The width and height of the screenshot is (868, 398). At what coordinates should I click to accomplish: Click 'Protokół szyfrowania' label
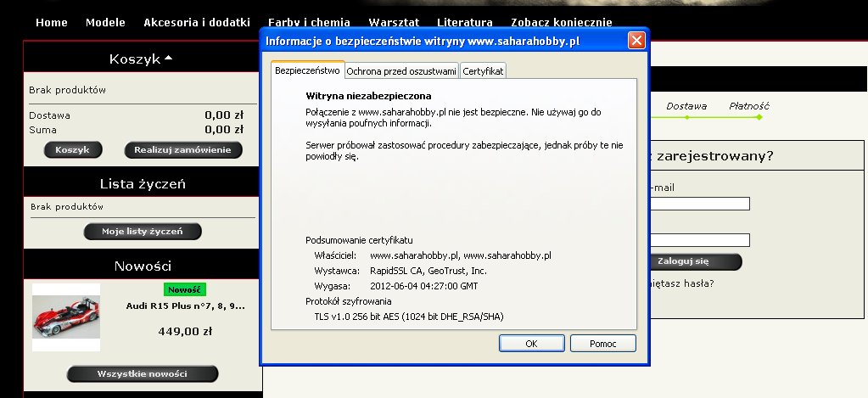tap(348, 301)
